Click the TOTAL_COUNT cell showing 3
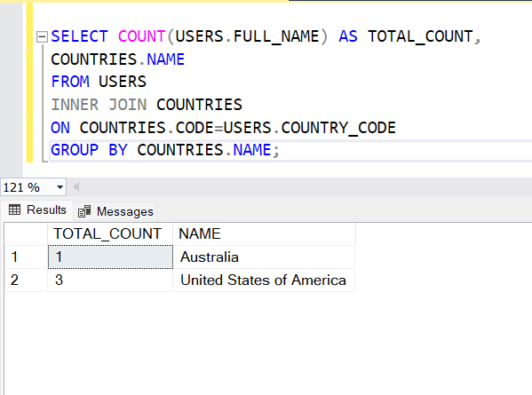Viewport: 532px width, 395px height. coord(110,280)
